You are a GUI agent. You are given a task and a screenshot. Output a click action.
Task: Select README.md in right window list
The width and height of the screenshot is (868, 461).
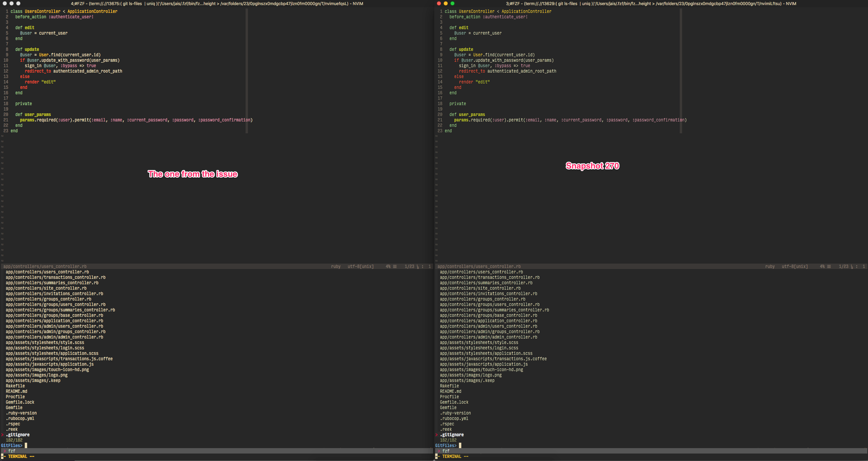point(450,391)
